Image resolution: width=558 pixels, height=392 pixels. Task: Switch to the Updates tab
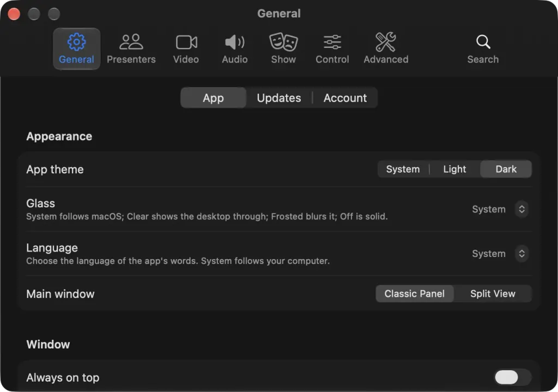coord(279,98)
